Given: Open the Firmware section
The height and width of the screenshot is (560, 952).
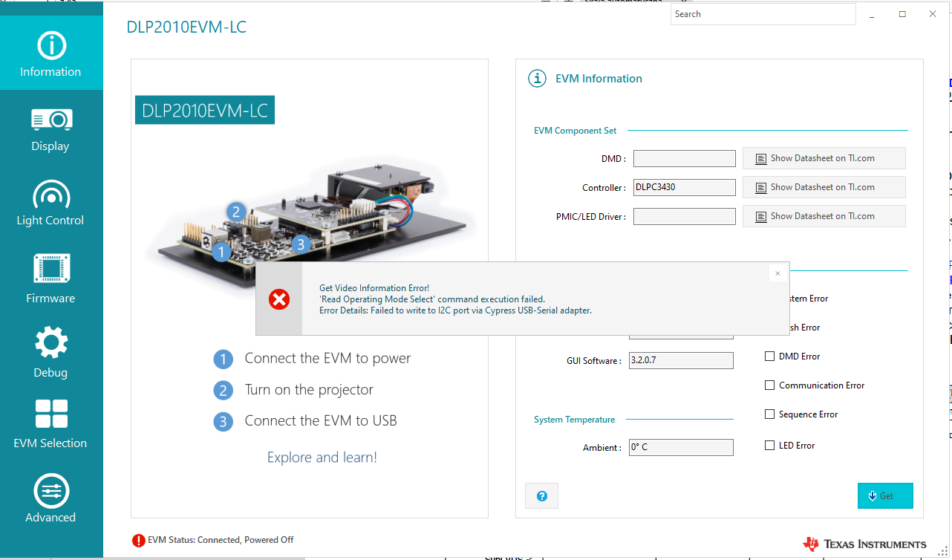Looking at the screenshot, I should (x=51, y=279).
